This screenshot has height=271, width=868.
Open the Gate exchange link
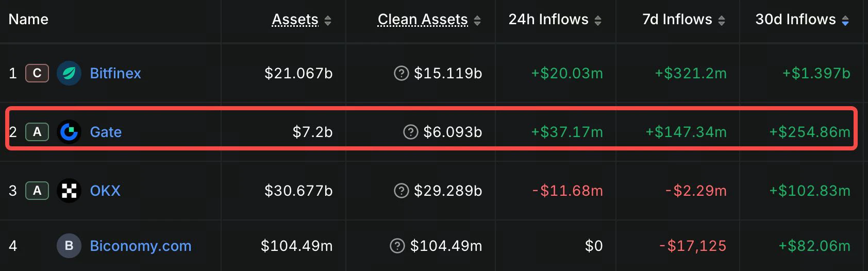106,132
